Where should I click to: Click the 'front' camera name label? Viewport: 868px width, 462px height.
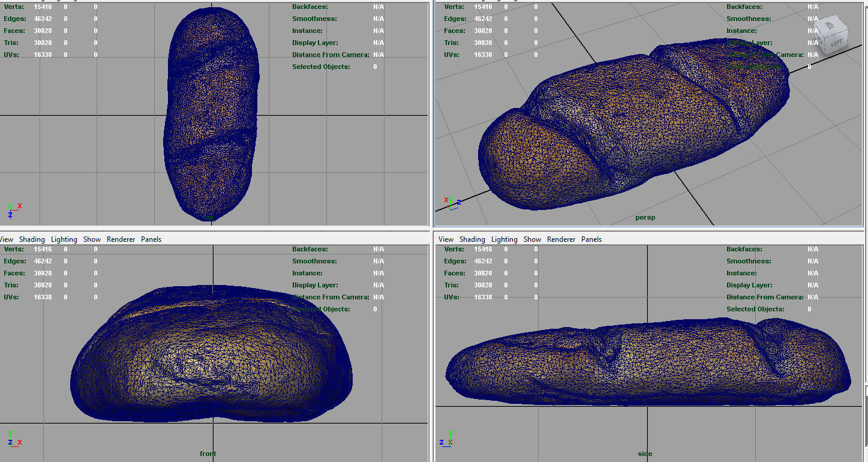point(208,454)
